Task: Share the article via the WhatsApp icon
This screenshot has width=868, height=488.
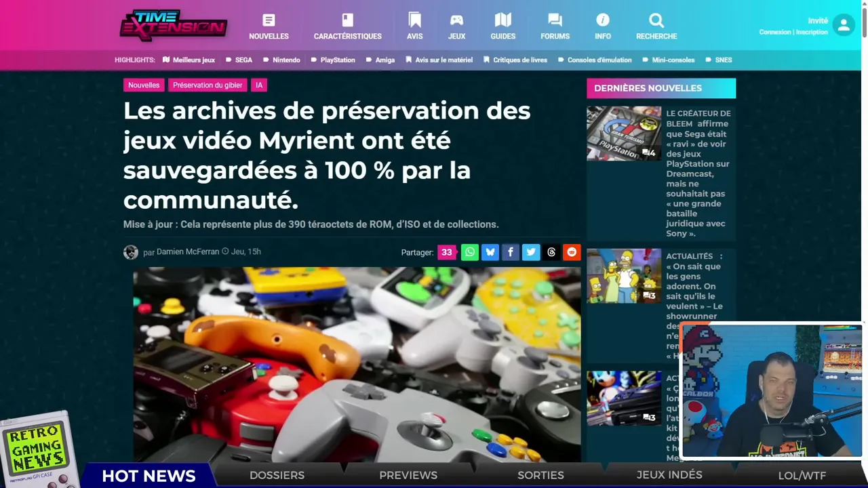Action: click(x=470, y=252)
